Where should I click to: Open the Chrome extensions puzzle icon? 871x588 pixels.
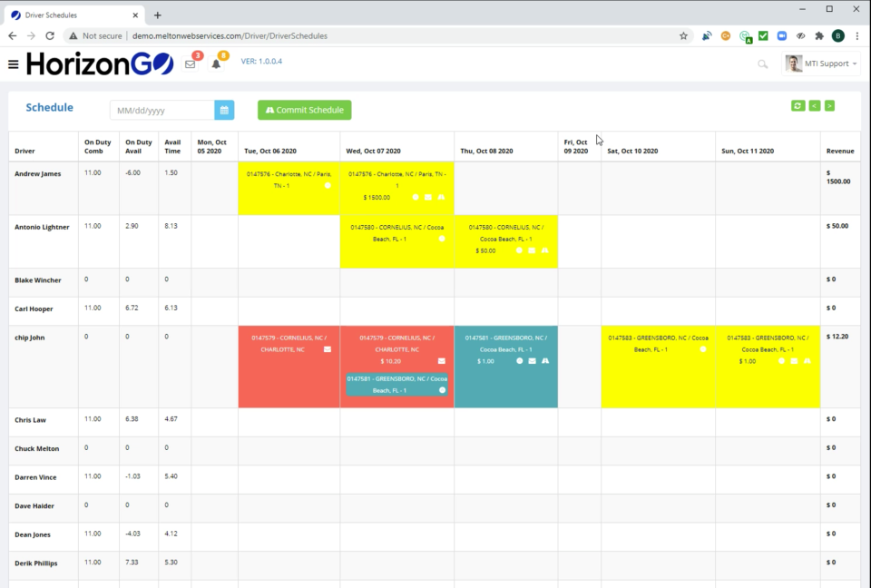819,35
